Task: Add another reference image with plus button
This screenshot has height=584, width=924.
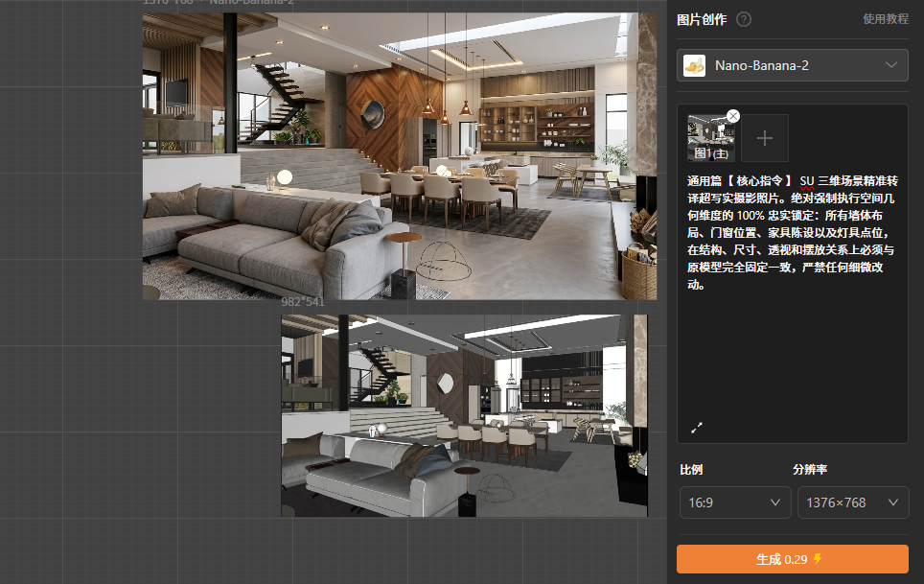Action: tap(764, 138)
